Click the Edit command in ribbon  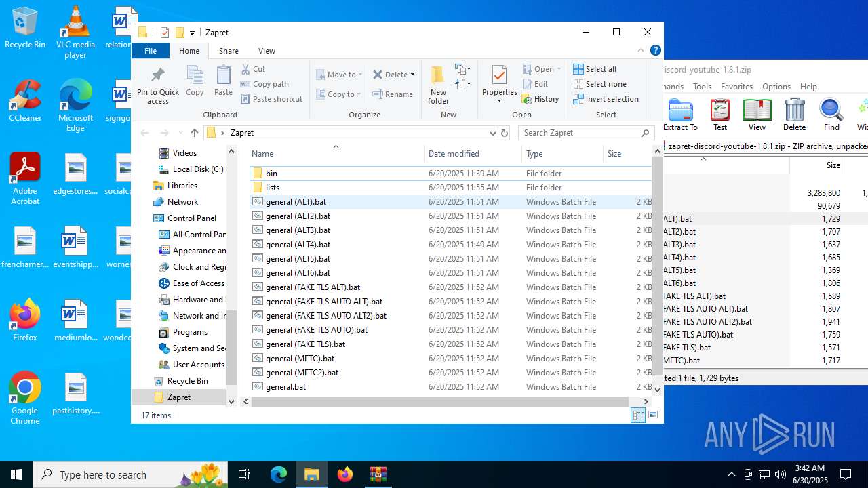pos(535,84)
